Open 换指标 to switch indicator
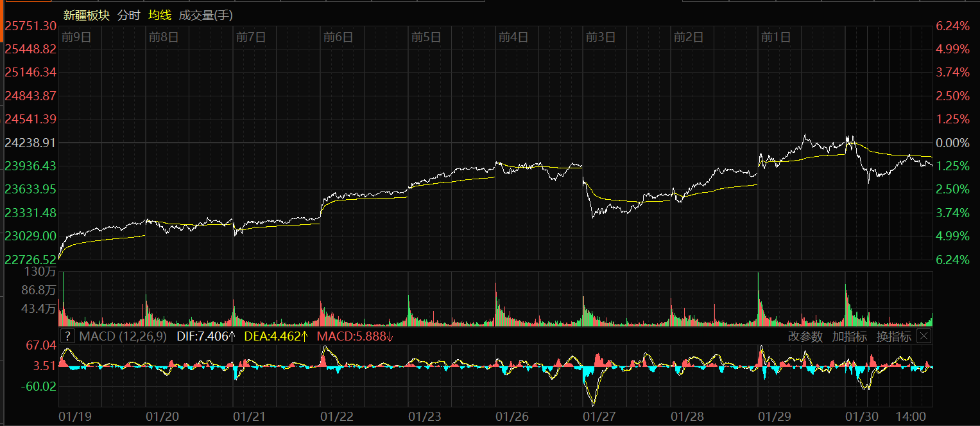 [893, 336]
